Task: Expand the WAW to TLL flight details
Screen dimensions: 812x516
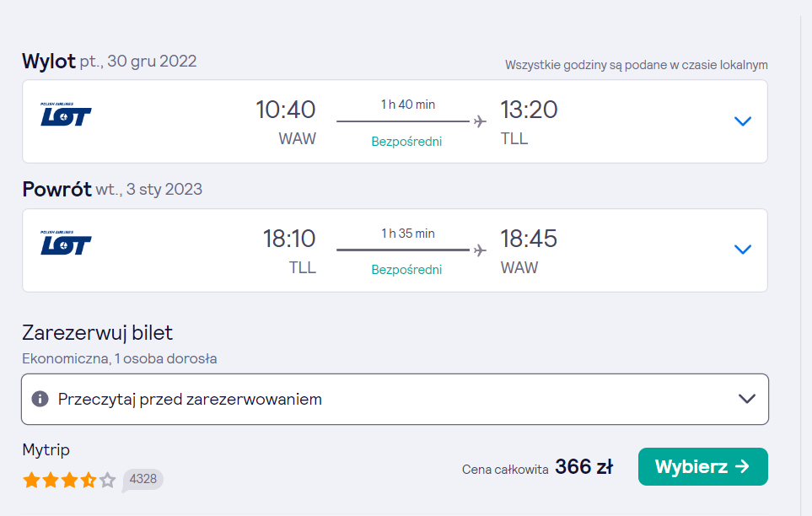Action: coord(743,121)
